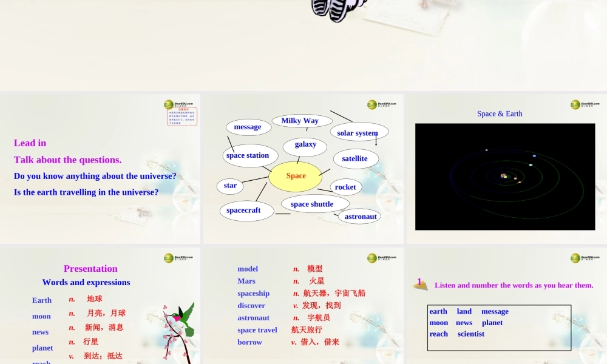Viewport: 607px width, 364px height.
Task: Click the black solar system image
Action: tap(505, 177)
